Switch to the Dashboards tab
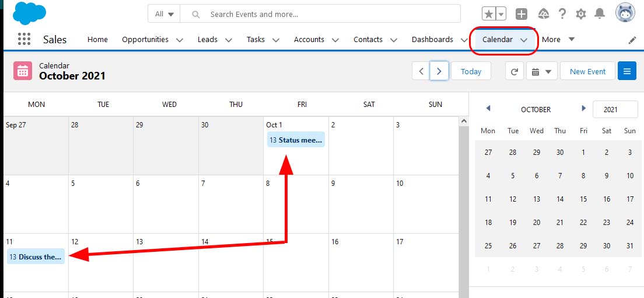644x298 pixels. [x=432, y=40]
